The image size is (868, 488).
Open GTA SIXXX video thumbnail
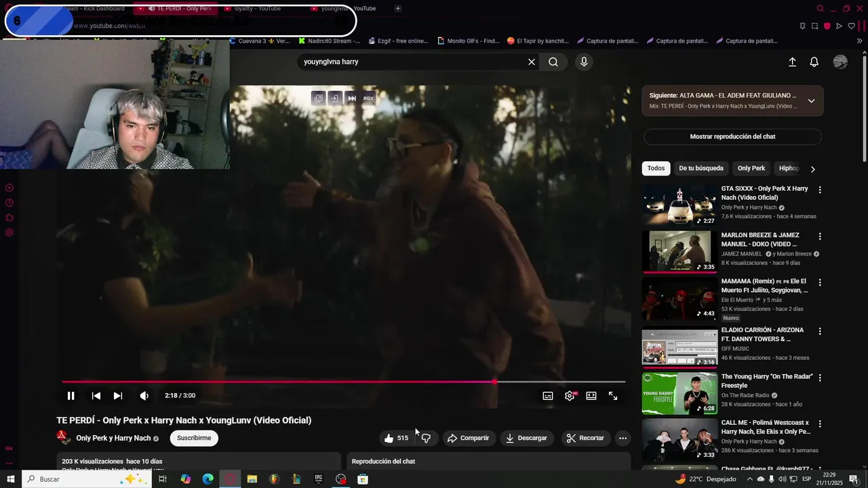tap(679, 205)
